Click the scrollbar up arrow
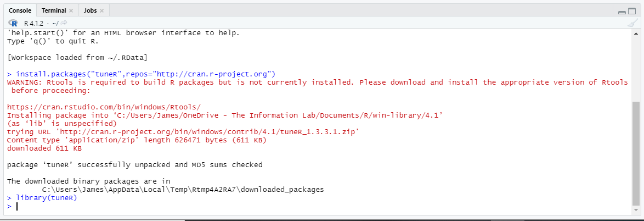This screenshot has height=221, width=644. pyautogui.click(x=636, y=33)
